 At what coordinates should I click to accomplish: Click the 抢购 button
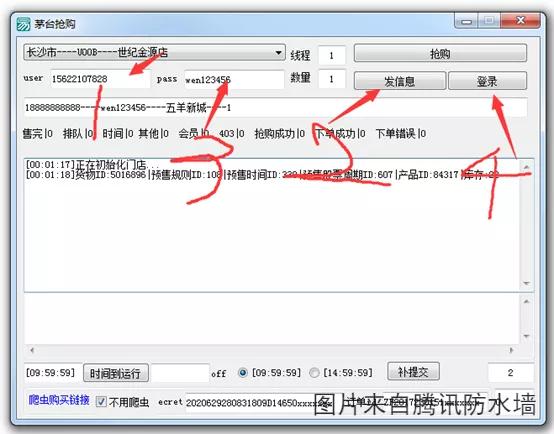pyautogui.click(x=440, y=53)
